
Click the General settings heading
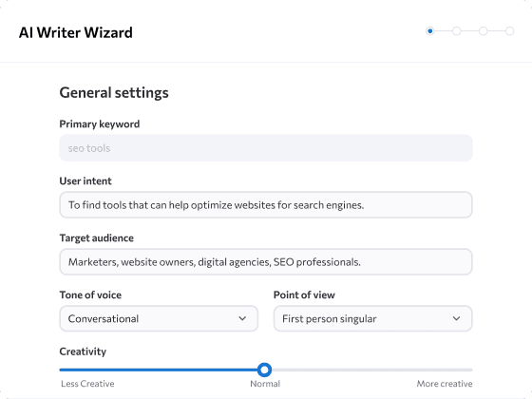tap(114, 93)
